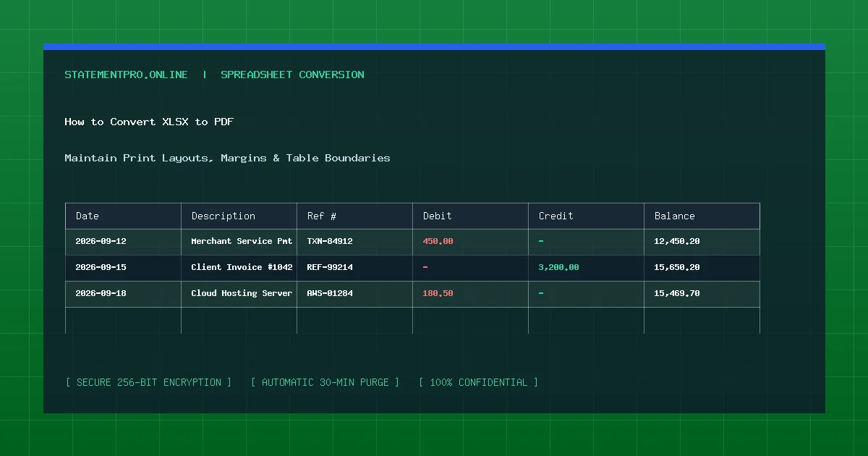Select the balance value 15,650.20

click(677, 267)
